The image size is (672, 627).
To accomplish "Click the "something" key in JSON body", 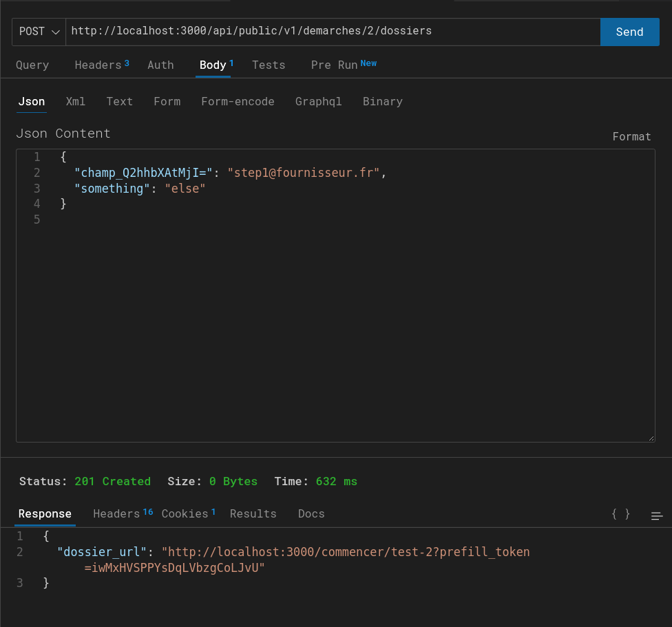I will [112, 189].
